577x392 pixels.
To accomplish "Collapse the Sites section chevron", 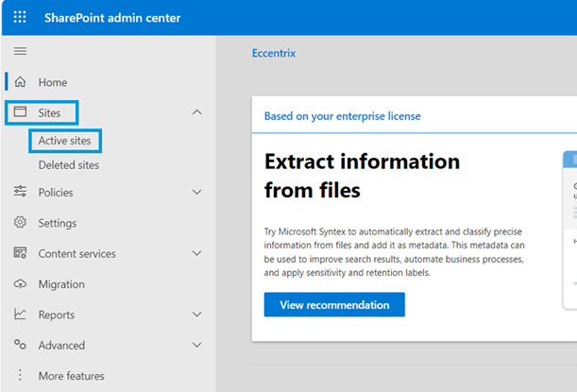I will [x=196, y=113].
